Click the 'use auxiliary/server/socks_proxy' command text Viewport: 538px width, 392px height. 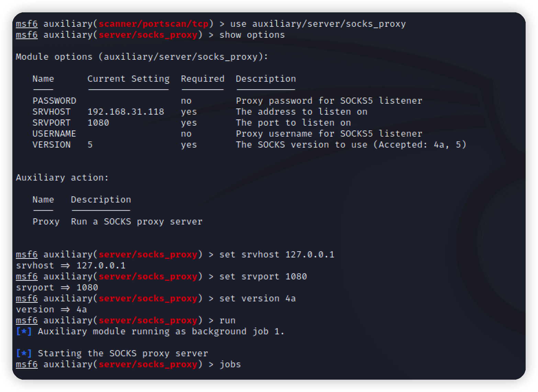(318, 24)
